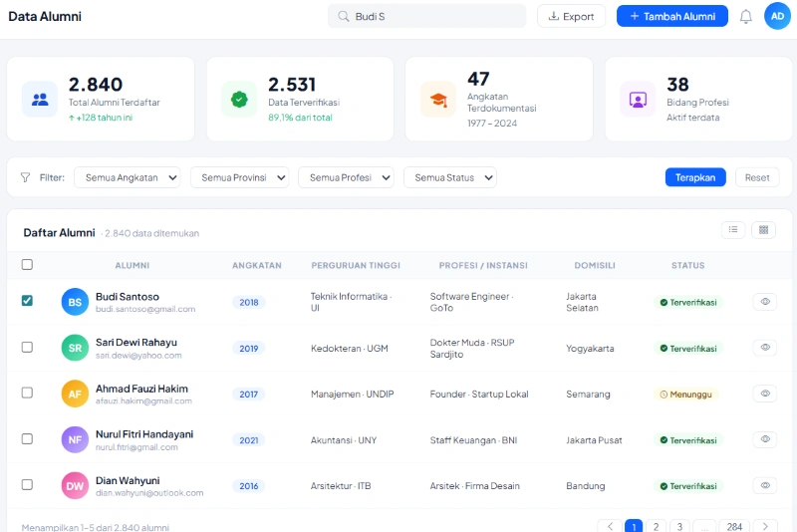Image resolution: width=797 pixels, height=532 pixels.
Task: Switch to grid view layout
Action: (763, 229)
